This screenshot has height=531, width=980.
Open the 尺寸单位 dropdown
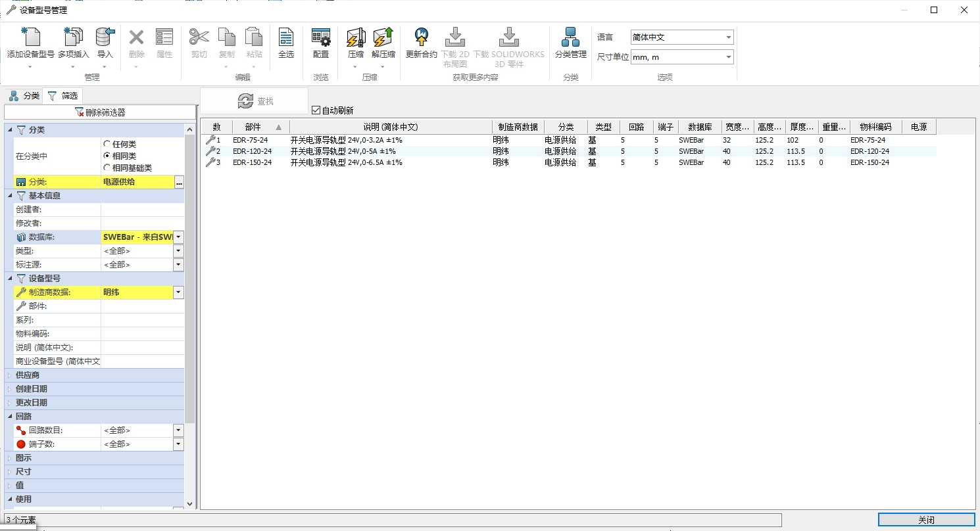click(681, 57)
